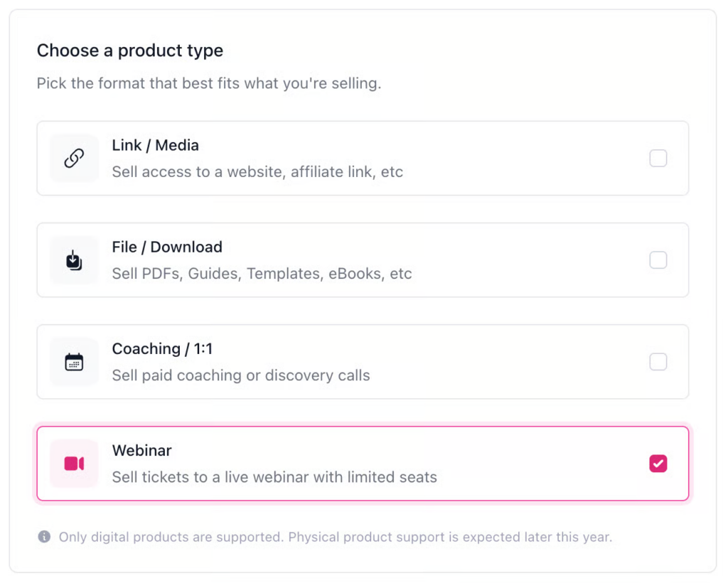Uncheck the selected Webinar checkbox
This screenshot has width=728, height=583.
[658, 464]
